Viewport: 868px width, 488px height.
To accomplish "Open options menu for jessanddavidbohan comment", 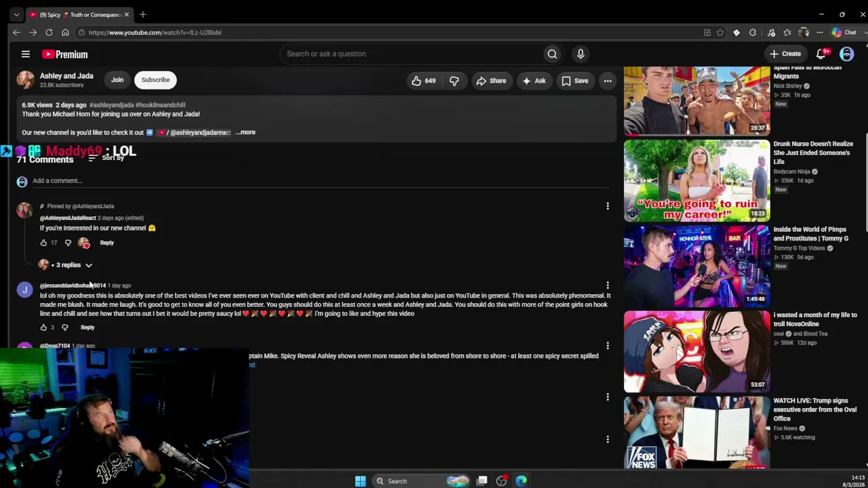I will click(608, 285).
